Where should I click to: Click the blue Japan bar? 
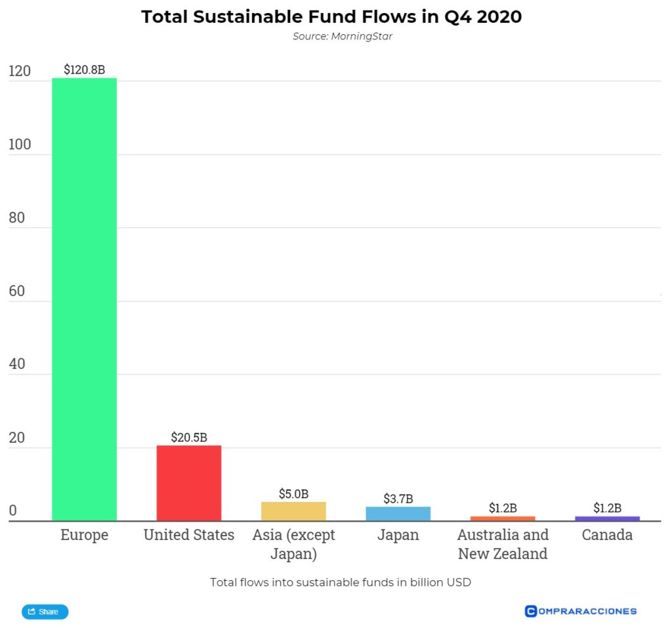pos(398,513)
